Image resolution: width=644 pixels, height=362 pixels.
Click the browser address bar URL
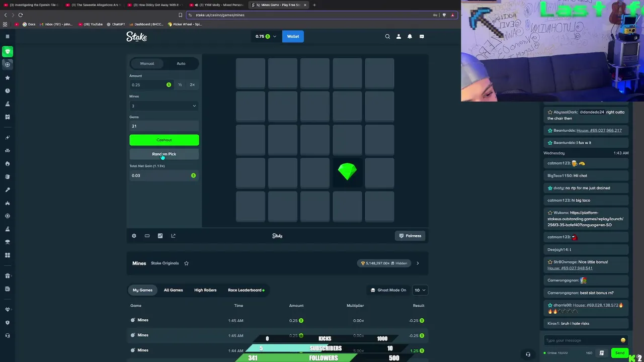(x=220, y=15)
